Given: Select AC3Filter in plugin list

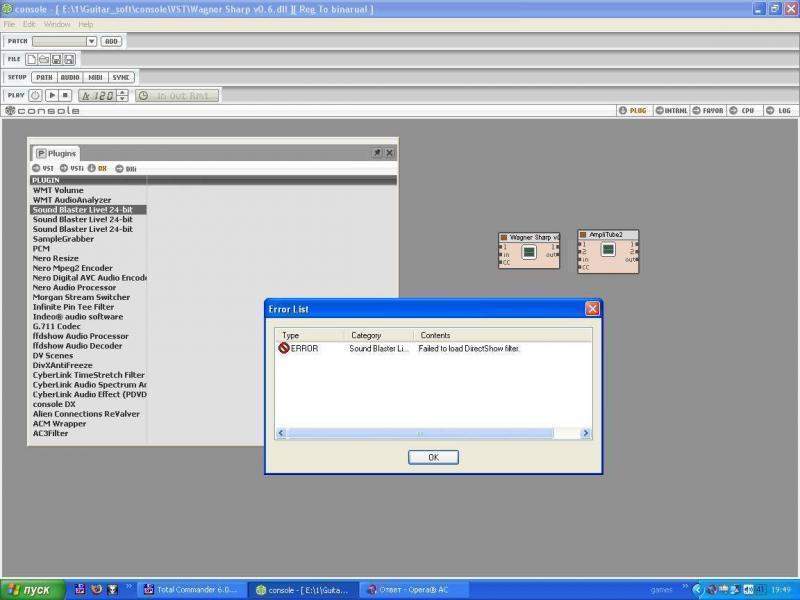Looking at the screenshot, I should pos(51,433).
